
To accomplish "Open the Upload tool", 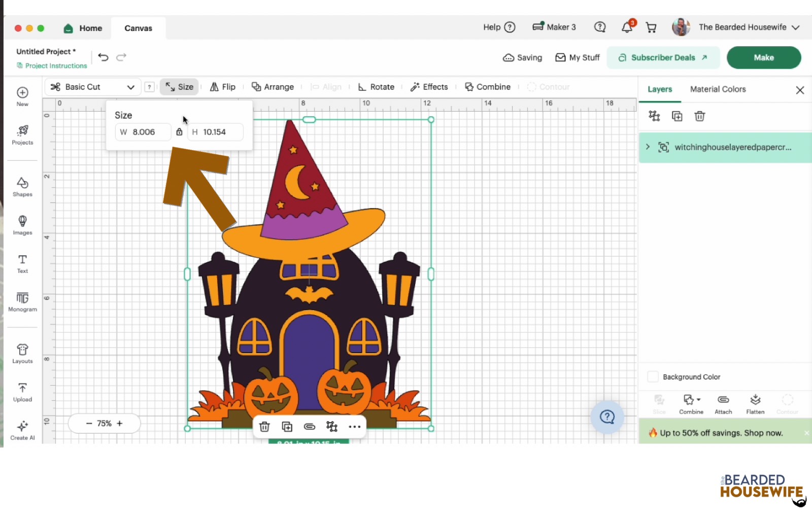I will click(22, 392).
